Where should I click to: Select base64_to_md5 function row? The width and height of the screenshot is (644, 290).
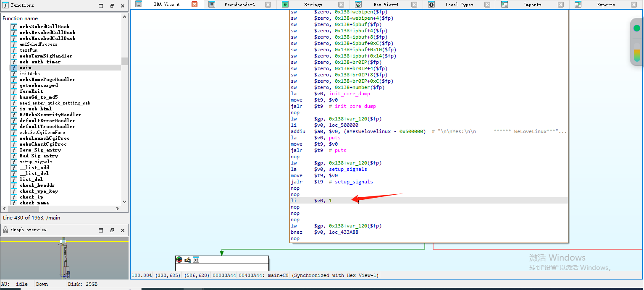[x=39, y=97]
